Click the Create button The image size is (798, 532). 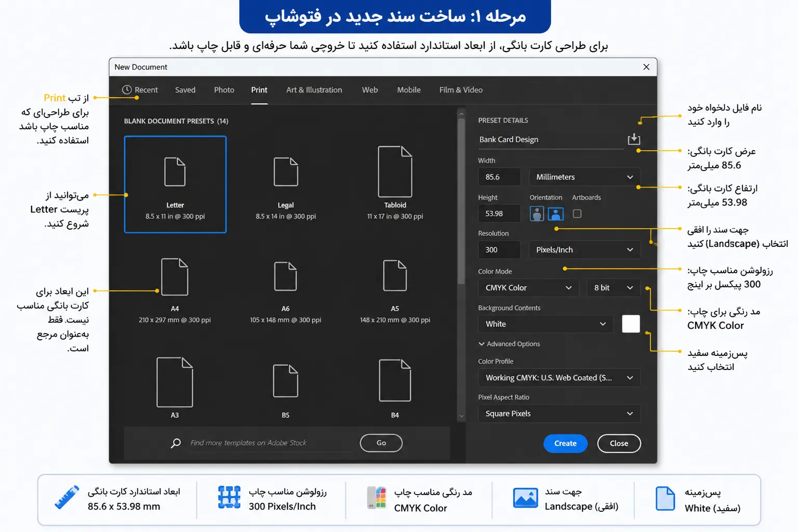pos(565,444)
